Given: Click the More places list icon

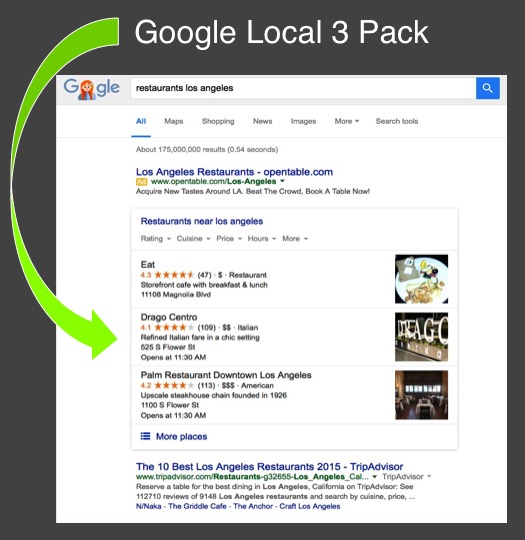Looking at the screenshot, I should (x=145, y=436).
